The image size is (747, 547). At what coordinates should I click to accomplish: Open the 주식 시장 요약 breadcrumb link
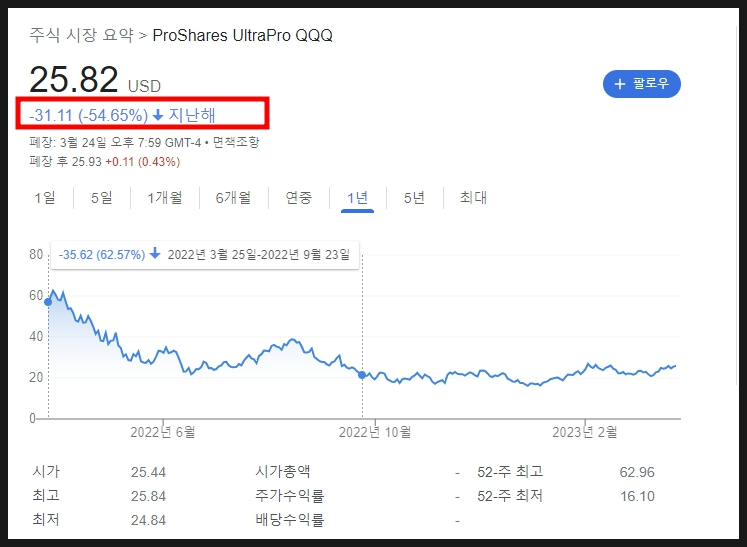point(81,35)
